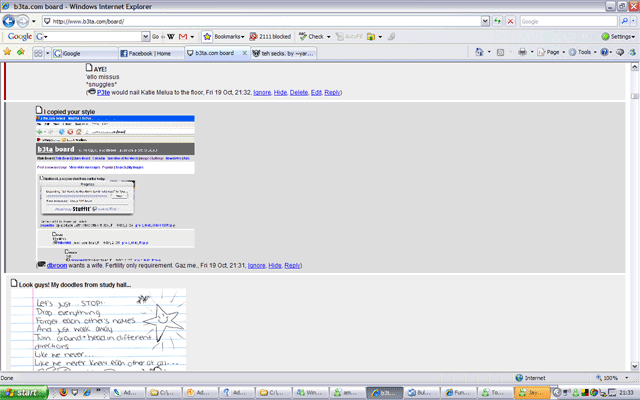This screenshot has width=640, height=400.
Task: Click the "I copied your style" post title
Action: (69, 111)
